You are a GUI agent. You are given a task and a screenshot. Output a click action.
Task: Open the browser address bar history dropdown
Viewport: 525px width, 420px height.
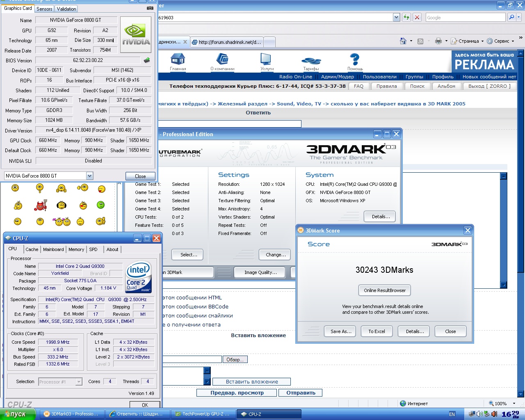396,17
